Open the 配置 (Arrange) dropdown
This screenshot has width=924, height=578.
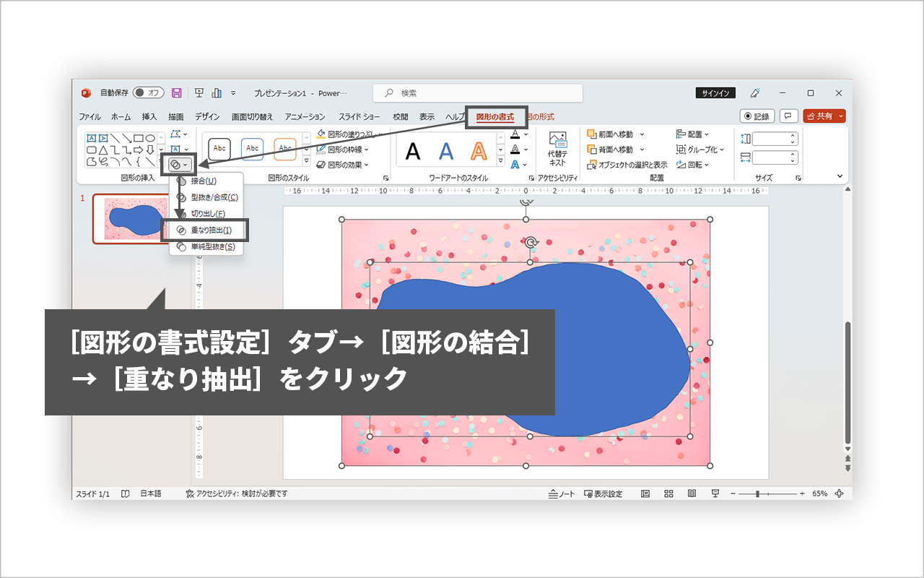tap(687, 134)
